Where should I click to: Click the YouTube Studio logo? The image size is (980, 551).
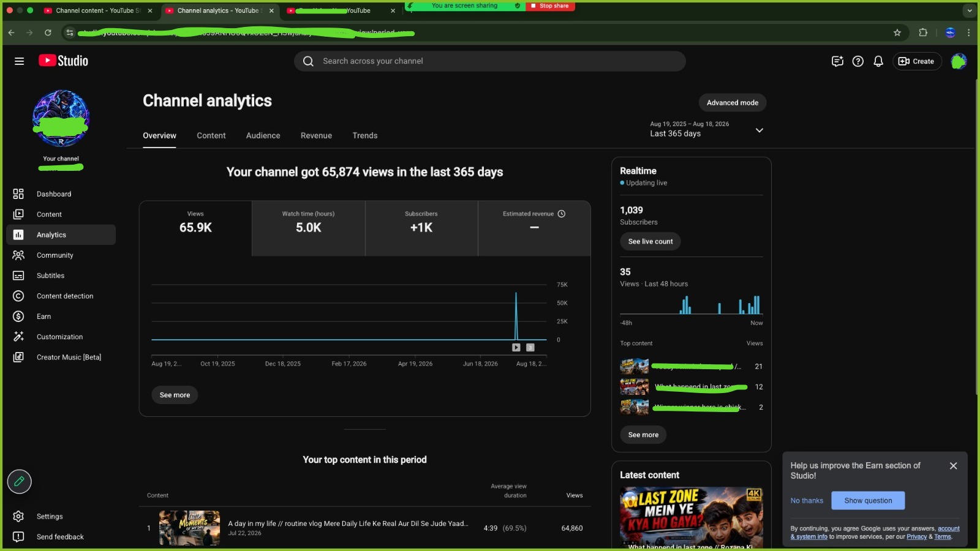coord(64,61)
